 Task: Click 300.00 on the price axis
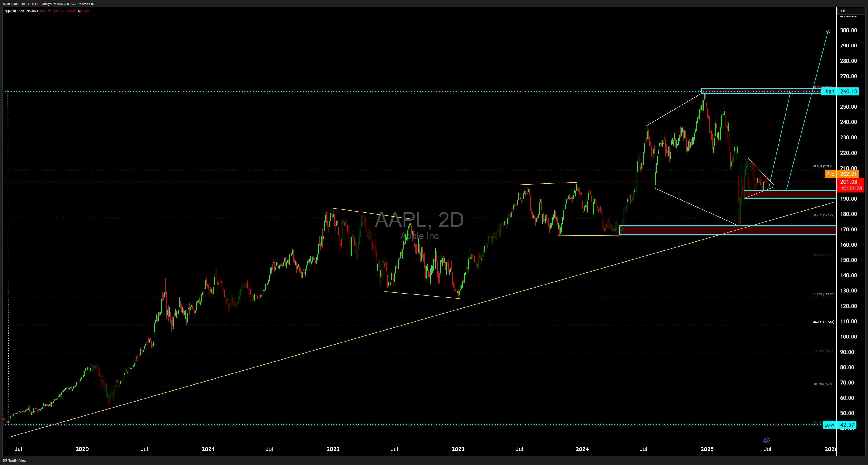point(849,30)
